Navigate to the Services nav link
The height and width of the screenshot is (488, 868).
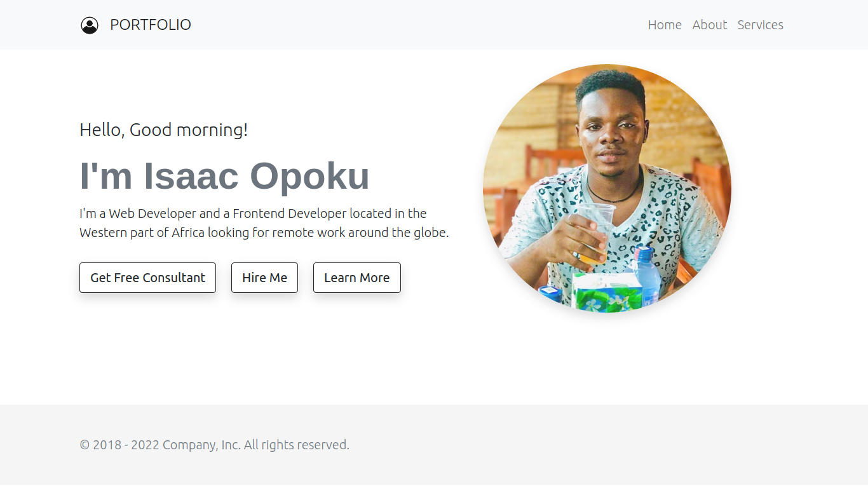[760, 25]
